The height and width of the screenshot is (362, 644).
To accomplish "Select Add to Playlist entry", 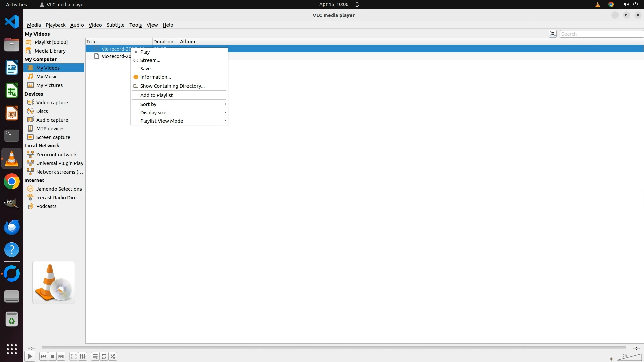I will point(156,95).
